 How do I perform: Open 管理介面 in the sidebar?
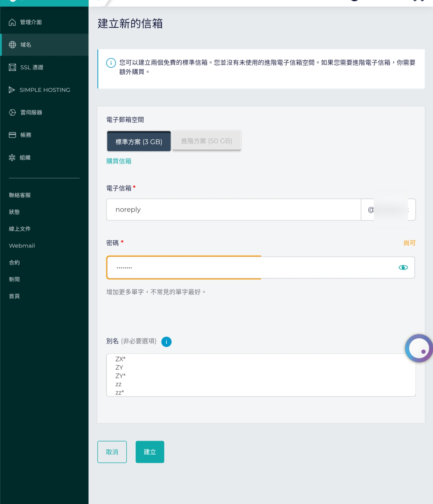[x=44, y=22]
